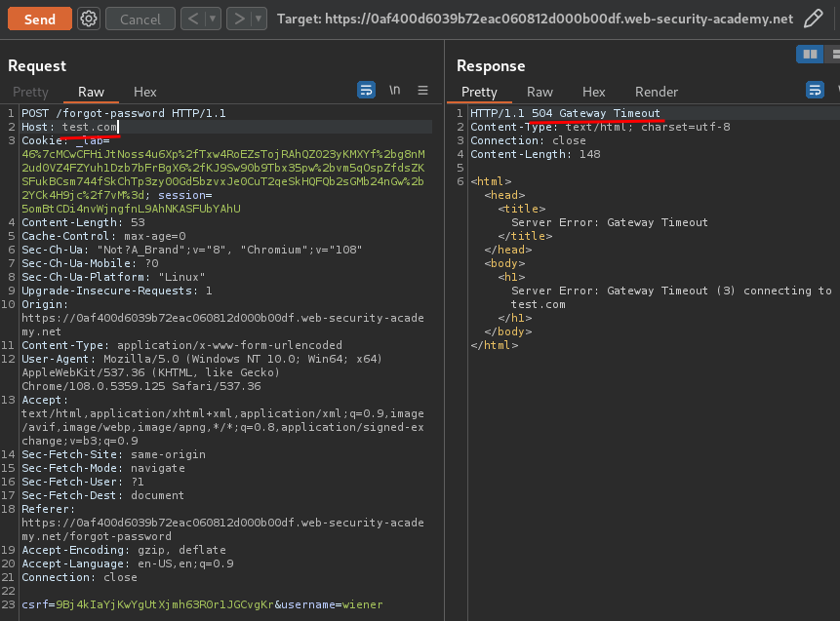Open the previous-request history dropdown arrow
This screenshot has height=621, width=840.
pyautogui.click(x=214, y=19)
